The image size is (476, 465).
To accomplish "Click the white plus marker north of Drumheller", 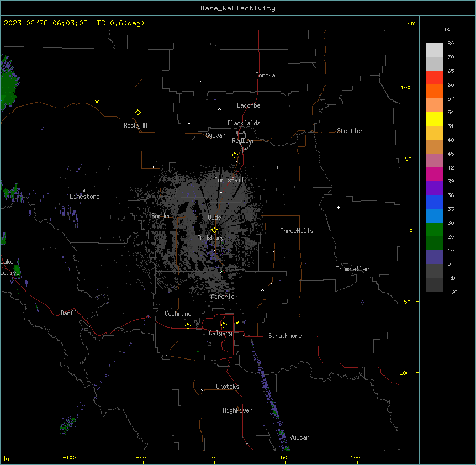I will tap(338, 207).
